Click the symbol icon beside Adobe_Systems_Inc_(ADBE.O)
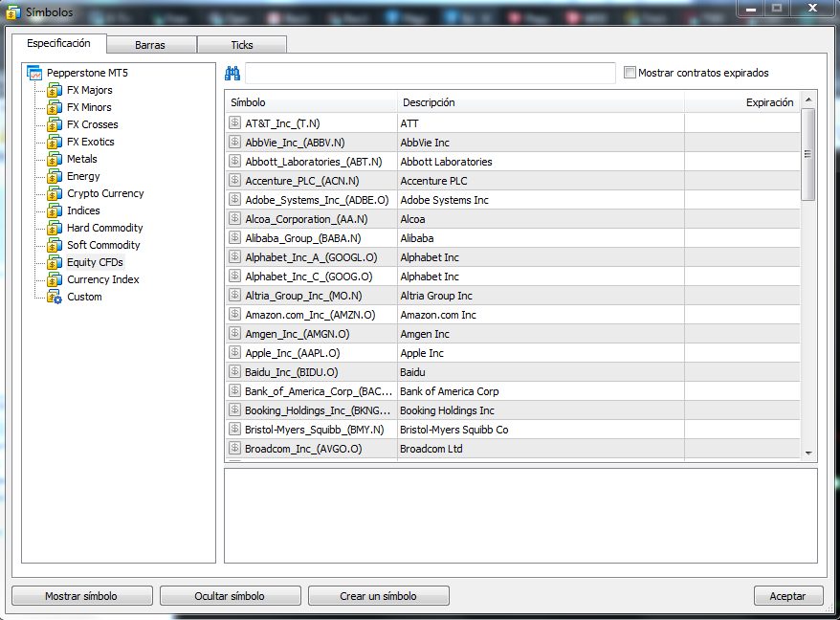Screen dimensions: 840x620 (x=234, y=199)
